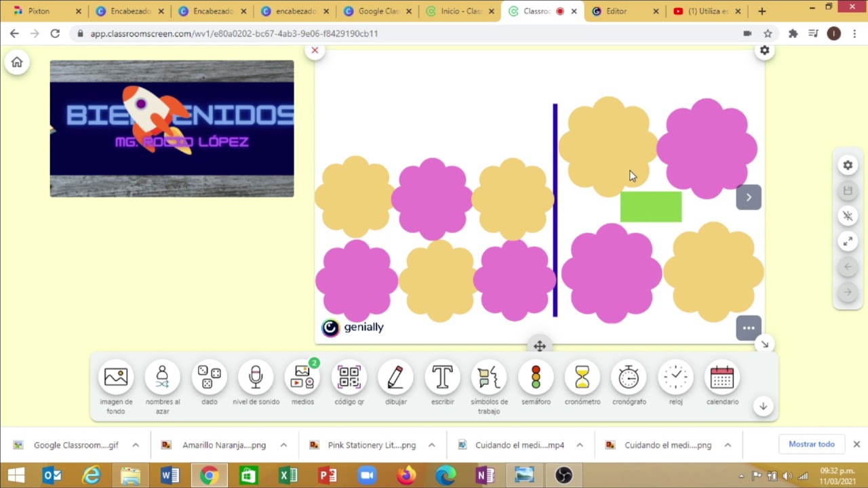Switch to the YouTube Utiliza tab
Image resolution: width=868 pixels, height=488 pixels.
coord(708,11)
